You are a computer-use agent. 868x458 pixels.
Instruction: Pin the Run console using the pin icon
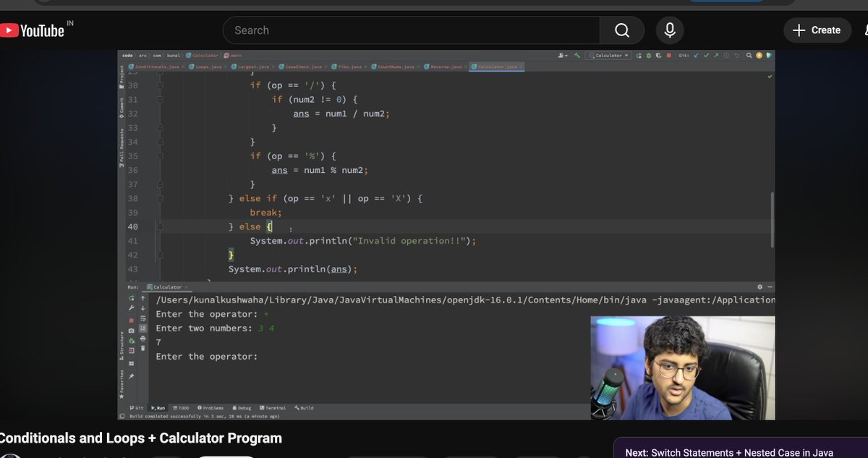132,377
